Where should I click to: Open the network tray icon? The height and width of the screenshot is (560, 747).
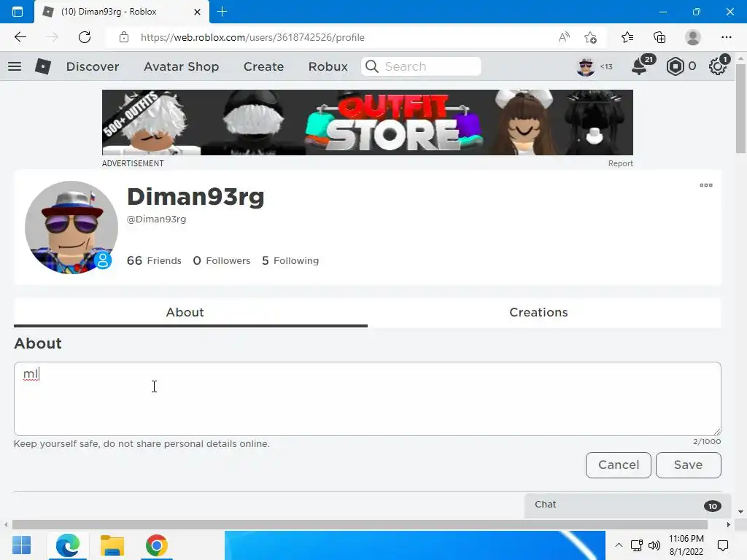(x=636, y=545)
